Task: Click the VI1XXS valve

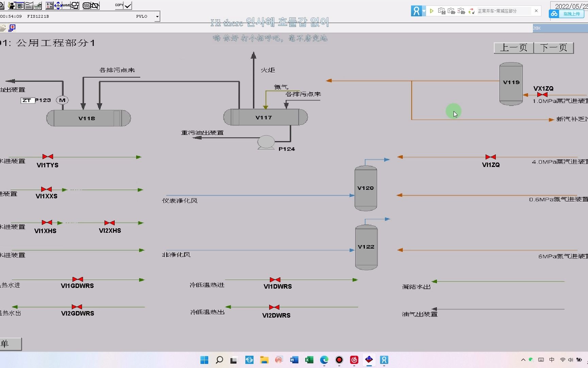Action: pos(46,189)
